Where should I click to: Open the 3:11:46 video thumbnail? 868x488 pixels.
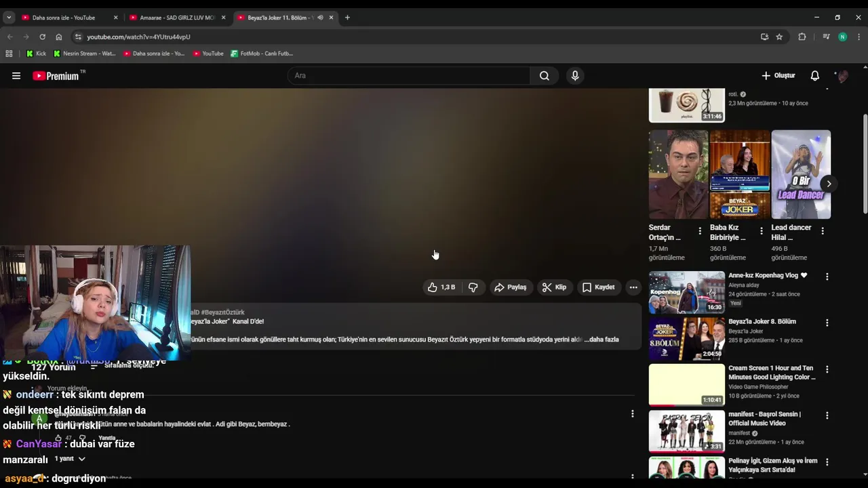pyautogui.click(x=687, y=105)
